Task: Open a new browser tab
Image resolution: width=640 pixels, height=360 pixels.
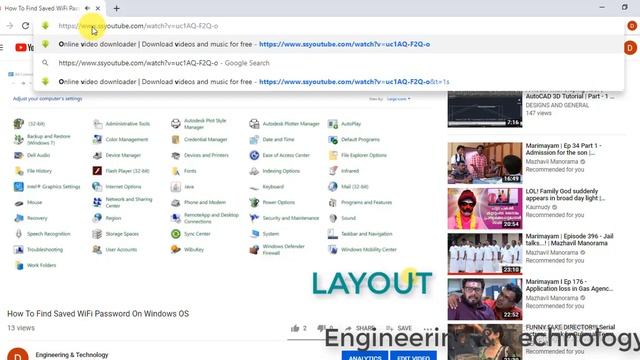Action: pyautogui.click(x=116, y=8)
